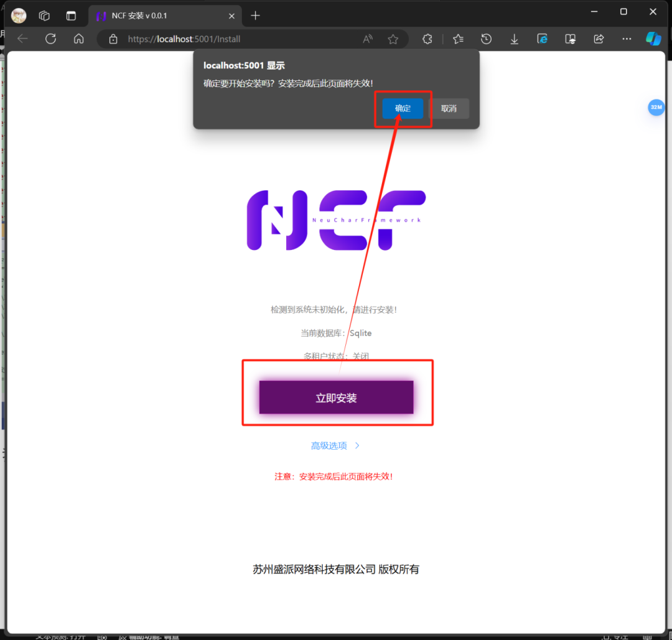Minimize the browser window

click(594, 12)
